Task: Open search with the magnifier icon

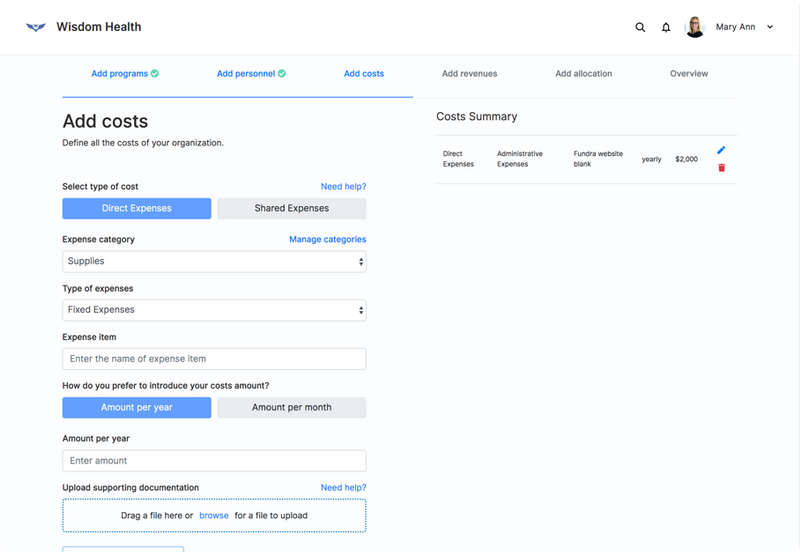Action: pos(640,27)
